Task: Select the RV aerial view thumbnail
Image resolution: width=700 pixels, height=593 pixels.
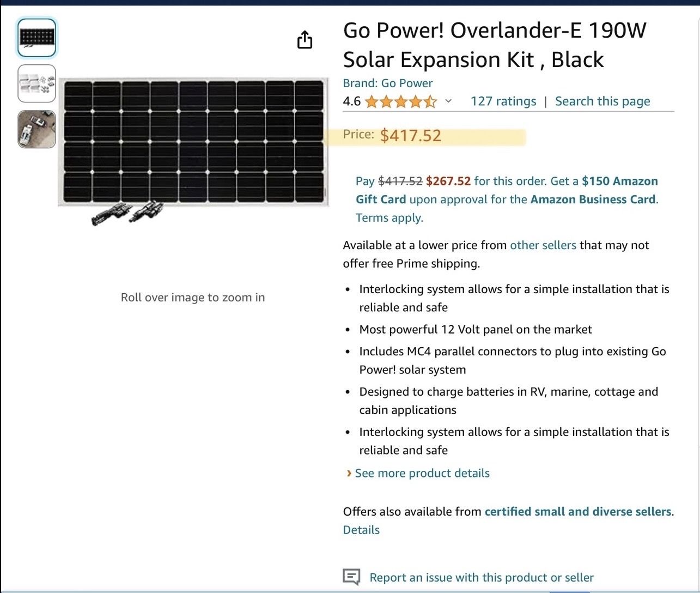Action: 36,129
